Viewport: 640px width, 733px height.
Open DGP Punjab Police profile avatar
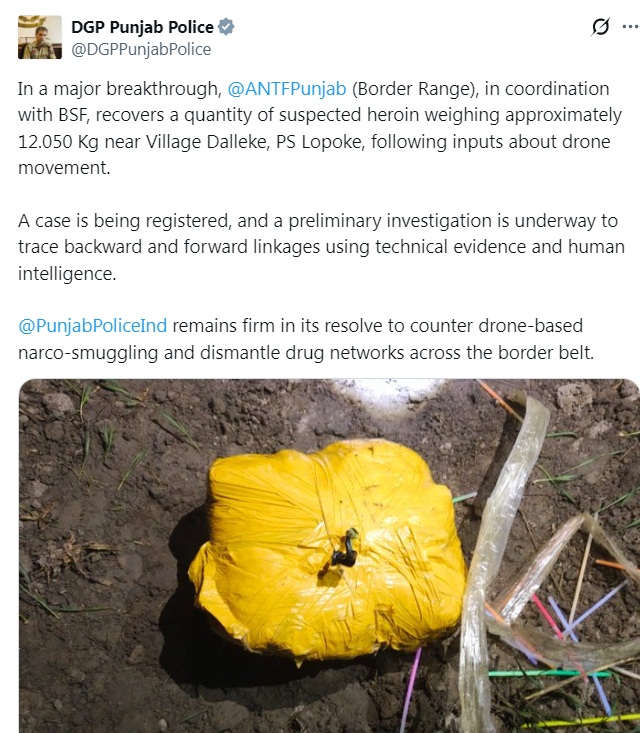click(40, 37)
